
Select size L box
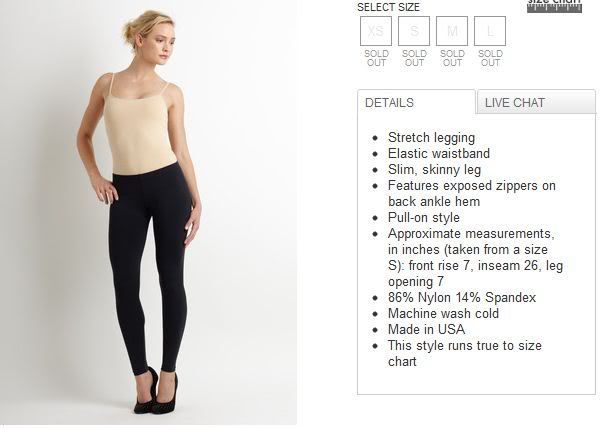(x=490, y=31)
